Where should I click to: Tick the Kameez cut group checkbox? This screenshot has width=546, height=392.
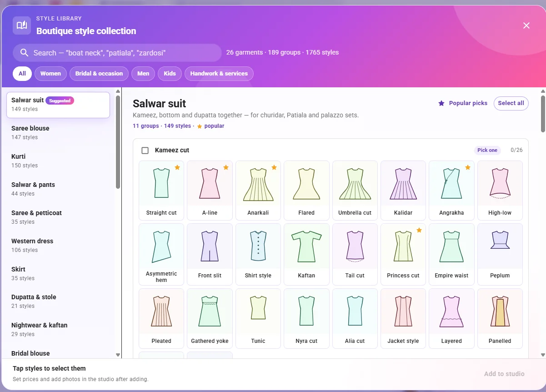pos(145,151)
